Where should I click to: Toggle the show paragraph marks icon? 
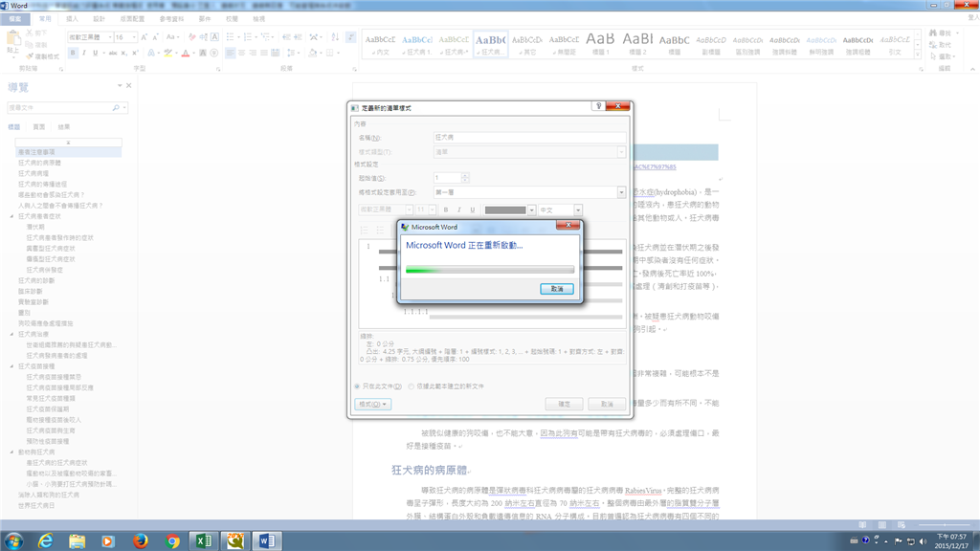350,37
